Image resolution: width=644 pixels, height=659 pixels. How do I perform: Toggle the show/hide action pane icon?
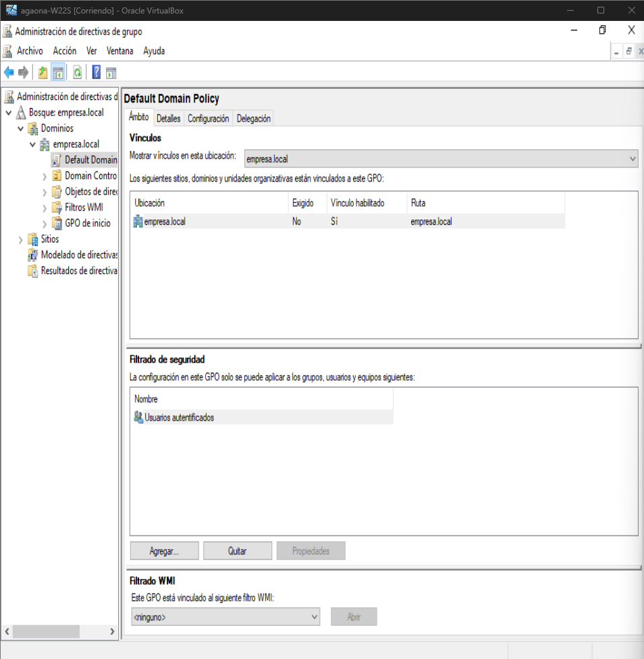tap(111, 73)
